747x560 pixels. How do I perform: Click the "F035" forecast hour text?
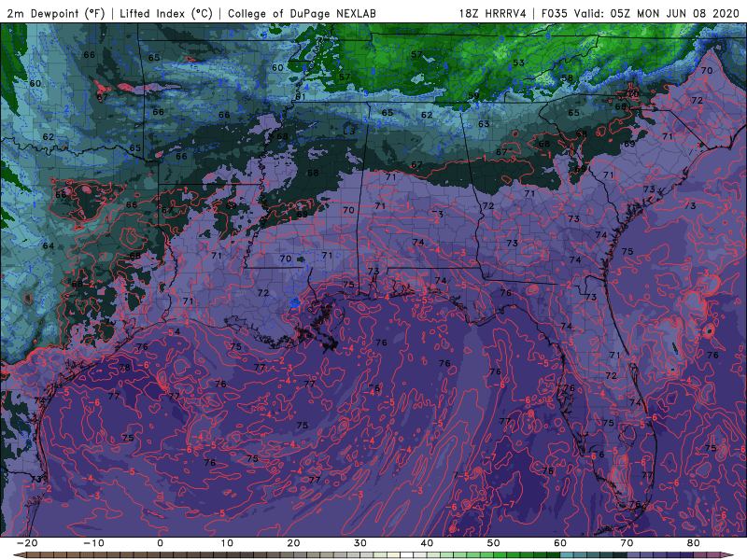(555, 13)
